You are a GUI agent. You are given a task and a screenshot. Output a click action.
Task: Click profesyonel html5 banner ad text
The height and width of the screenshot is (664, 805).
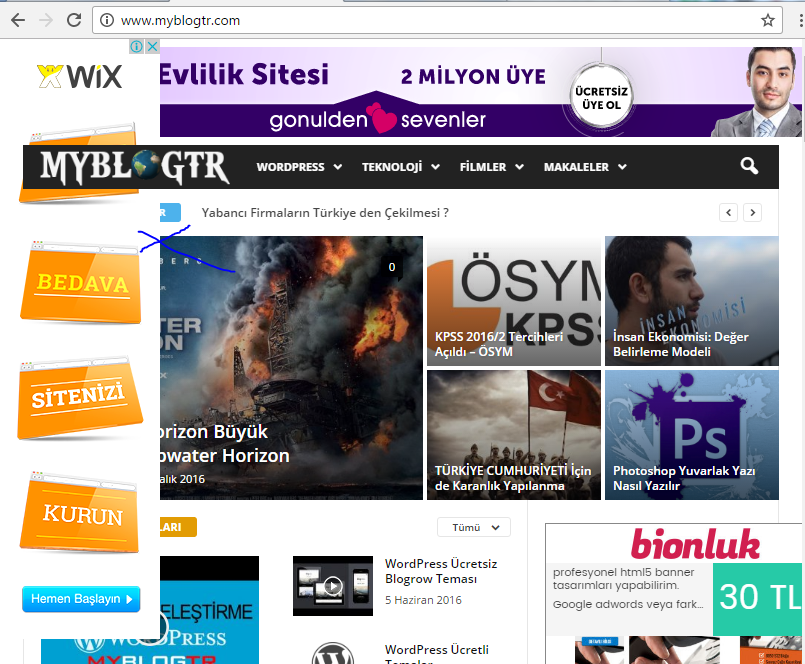[623, 579]
